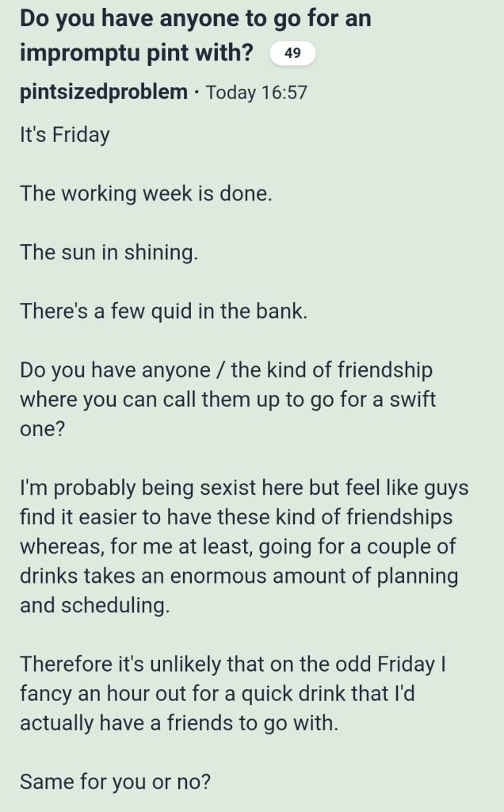Click the 49 replies count badge

tap(292, 54)
